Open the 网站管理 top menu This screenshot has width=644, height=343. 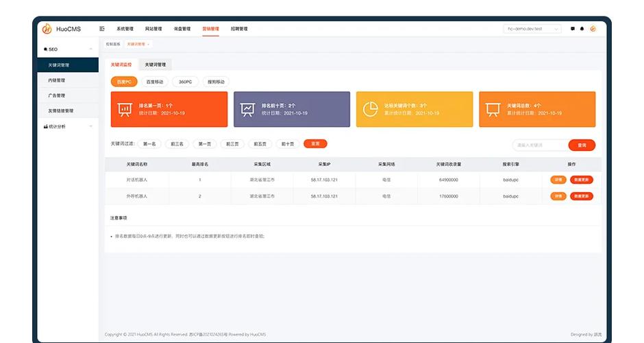point(153,29)
